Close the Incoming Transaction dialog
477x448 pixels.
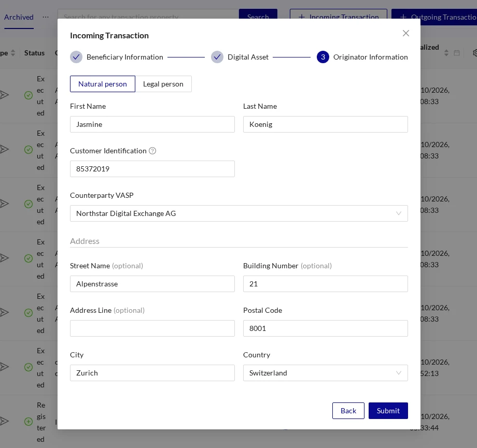click(405, 33)
